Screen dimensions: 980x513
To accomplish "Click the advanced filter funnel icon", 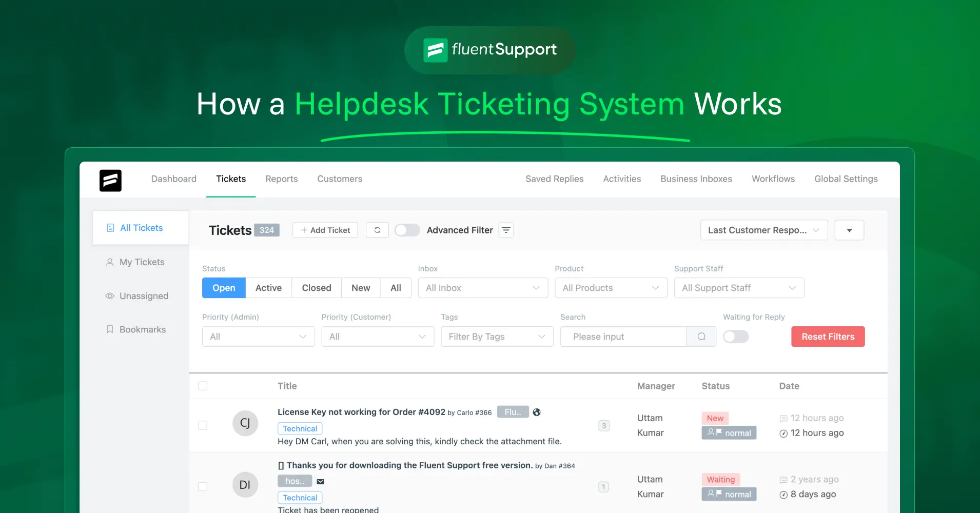I will coord(506,230).
